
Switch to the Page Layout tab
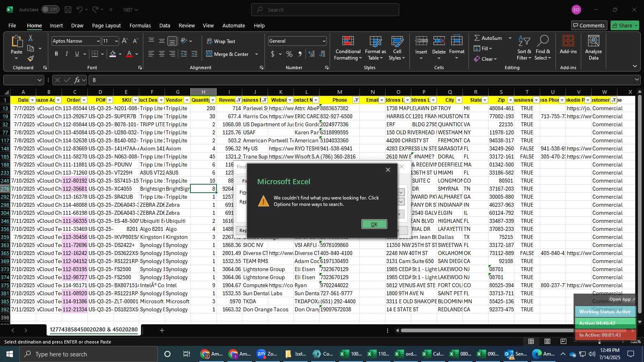[106, 25]
